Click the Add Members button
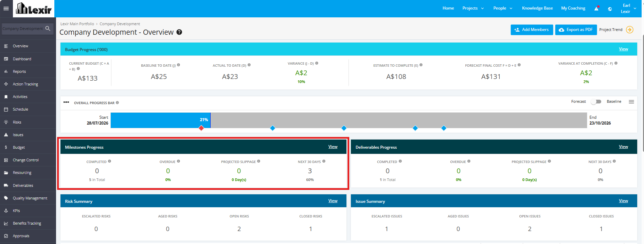This screenshot has width=644, height=244. (532, 30)
